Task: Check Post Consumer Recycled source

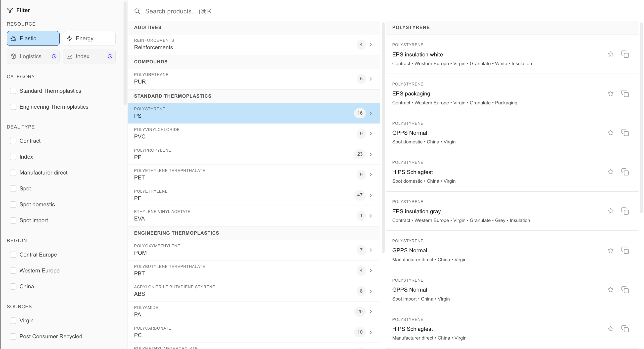Action: [13, 337]
